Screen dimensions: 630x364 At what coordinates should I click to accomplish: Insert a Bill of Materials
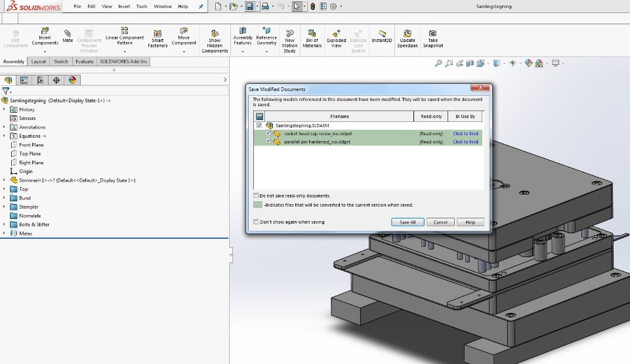tap(312, 39)
